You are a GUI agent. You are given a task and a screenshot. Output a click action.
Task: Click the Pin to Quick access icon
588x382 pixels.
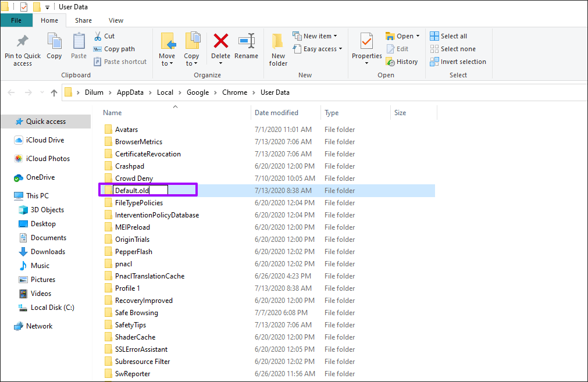pyautogui.click(x=22, y=42)
